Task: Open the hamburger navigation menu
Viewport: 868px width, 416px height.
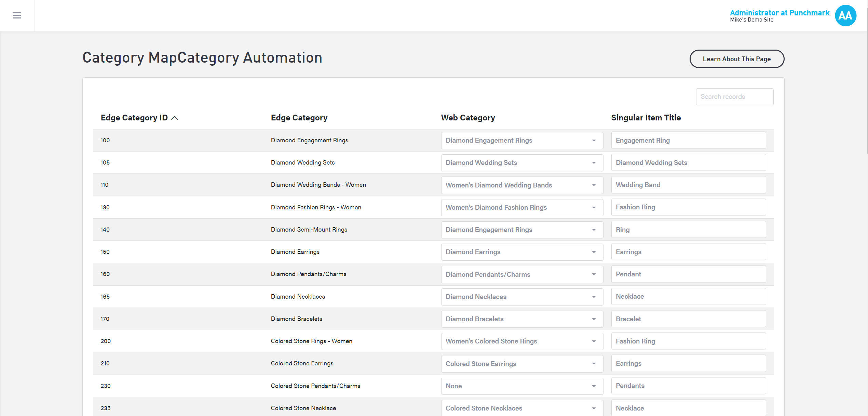Action: 17,15
